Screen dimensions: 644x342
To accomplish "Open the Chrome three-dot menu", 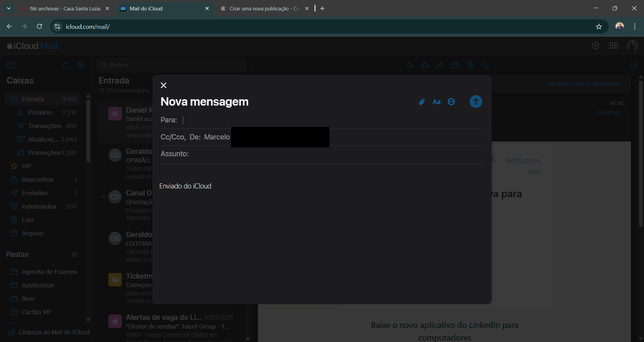I will point(635,26).
